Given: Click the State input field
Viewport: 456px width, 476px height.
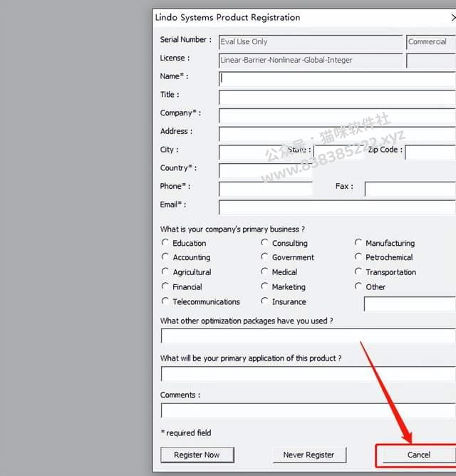Looking at the screenshot, I should (x=338, y=152).
